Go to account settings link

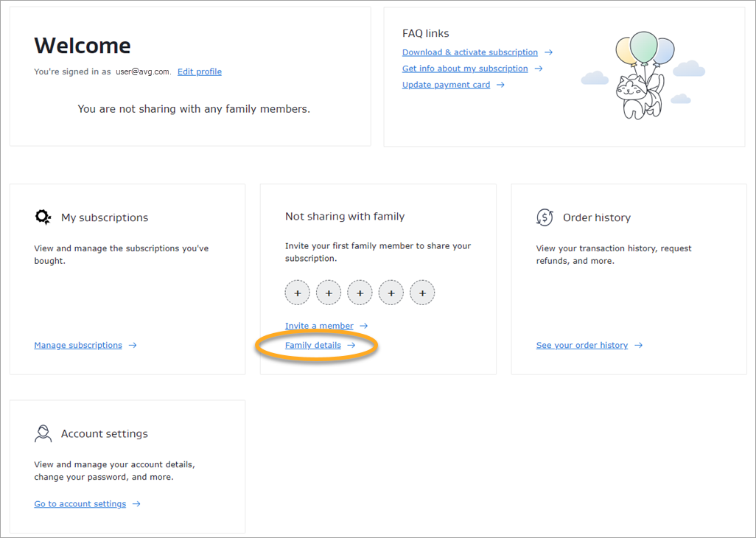[x=80, y=504]
